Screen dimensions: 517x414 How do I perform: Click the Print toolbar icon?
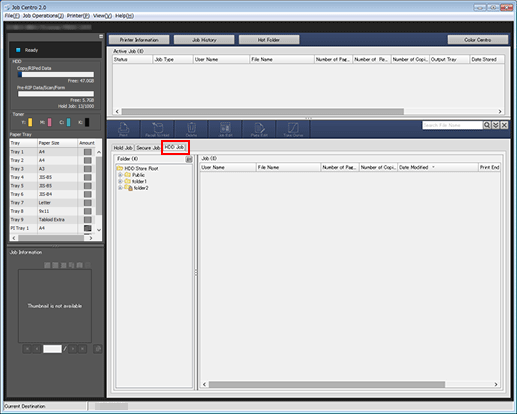coord(124,129)
